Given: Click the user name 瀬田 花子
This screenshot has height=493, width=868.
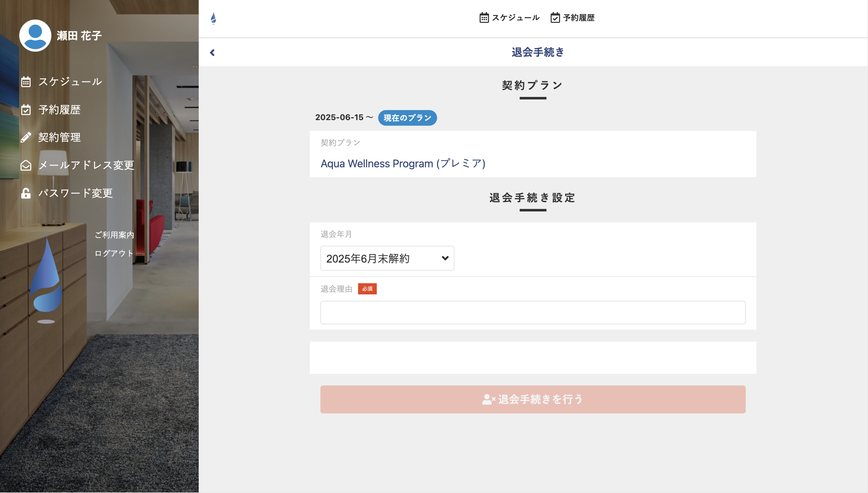Looking at the screenshot, I should 79,35.
